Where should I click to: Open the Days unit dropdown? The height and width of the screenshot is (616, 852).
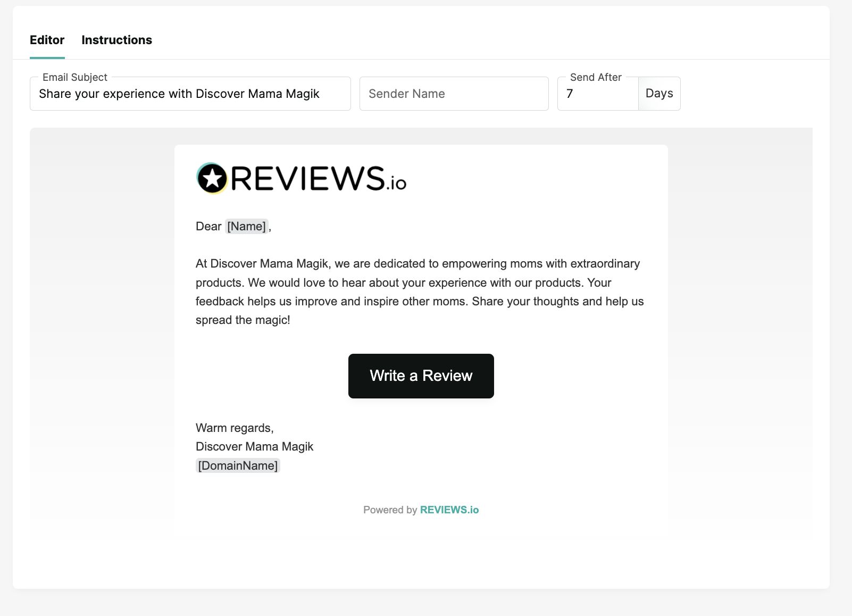tap(659, 94)
